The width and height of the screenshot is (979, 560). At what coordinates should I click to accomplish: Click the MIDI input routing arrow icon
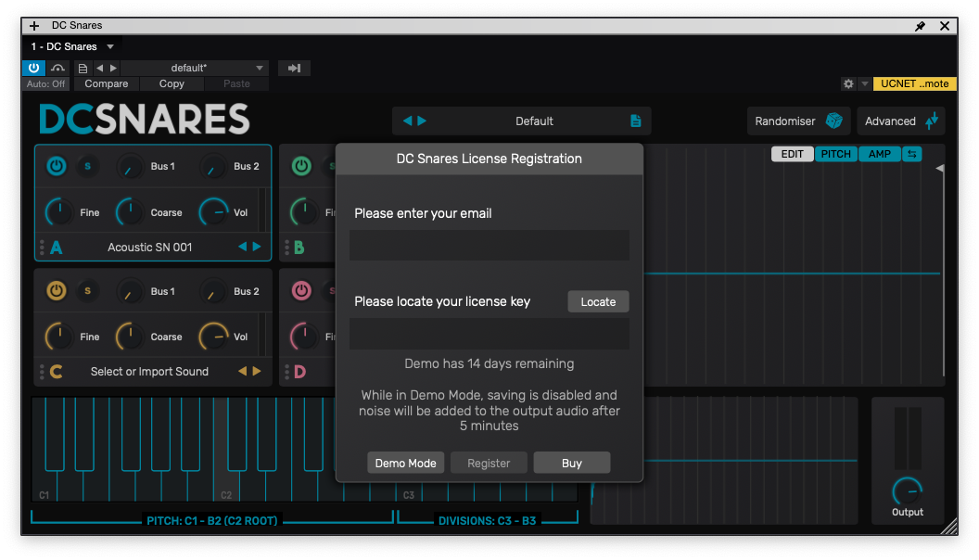click(x=294, y=68)
